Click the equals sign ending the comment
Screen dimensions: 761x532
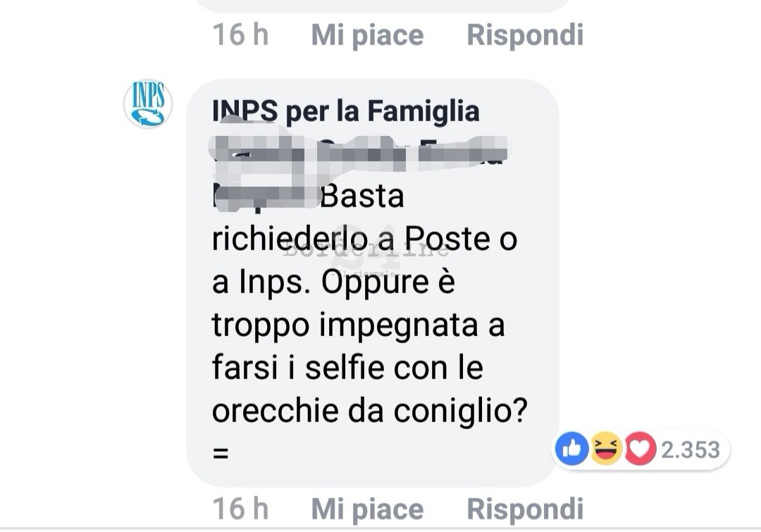[221, 453]
